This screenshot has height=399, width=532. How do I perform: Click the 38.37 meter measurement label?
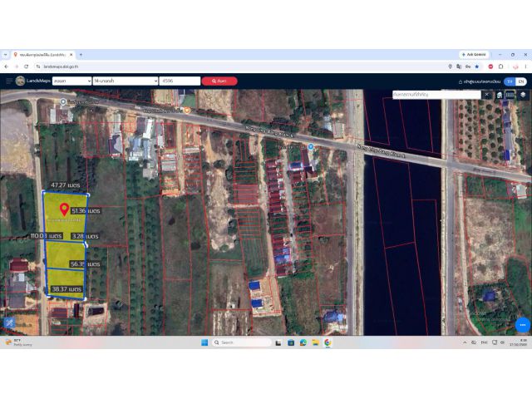pos(66,289)
